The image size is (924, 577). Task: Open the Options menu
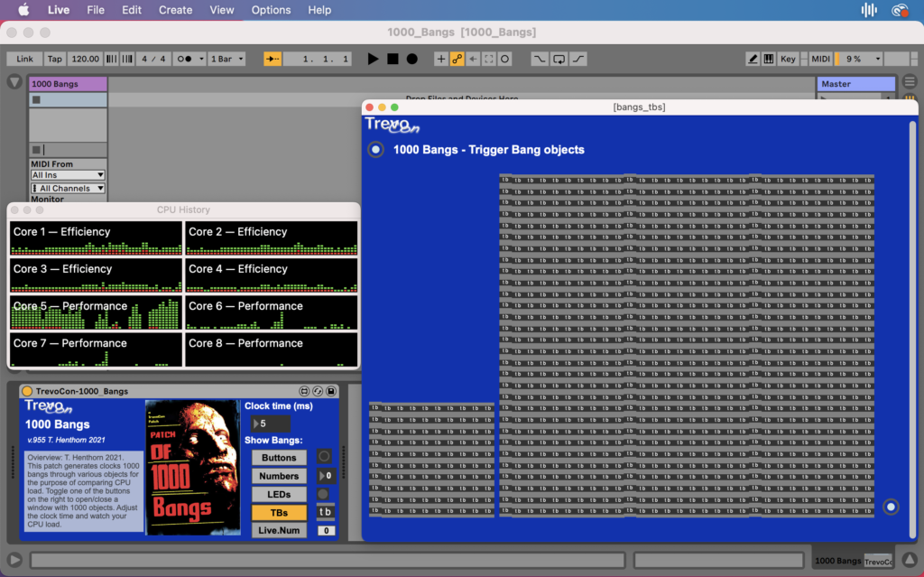271,10
